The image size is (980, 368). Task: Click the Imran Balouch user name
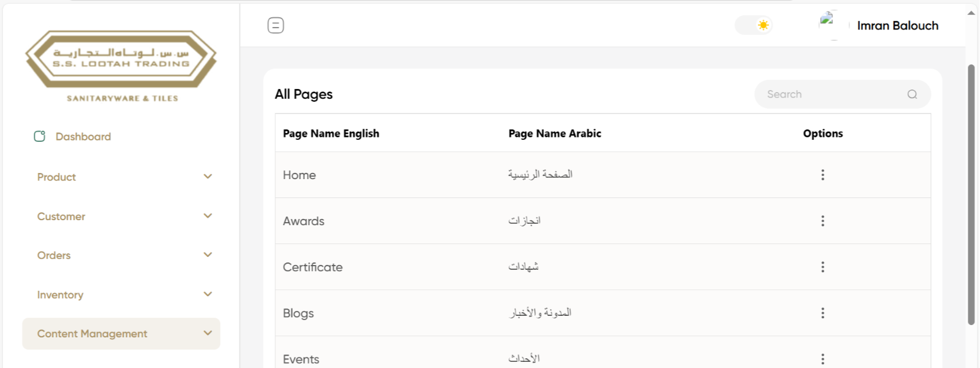tap(897, 26)
